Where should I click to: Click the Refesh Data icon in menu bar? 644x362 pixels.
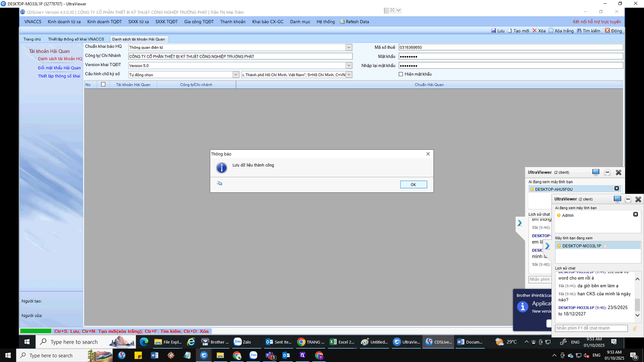tap(342, 22)
